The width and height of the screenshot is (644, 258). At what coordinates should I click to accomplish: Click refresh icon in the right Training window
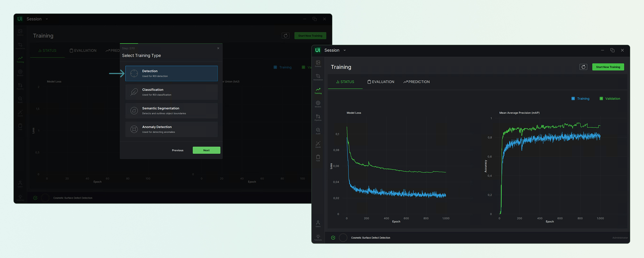click(583, 67)
